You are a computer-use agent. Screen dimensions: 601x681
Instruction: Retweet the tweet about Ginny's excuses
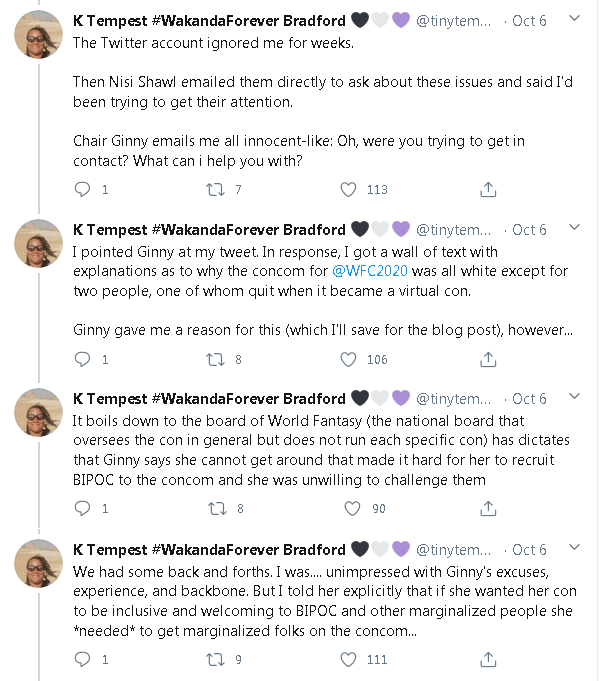pos(215,659)
